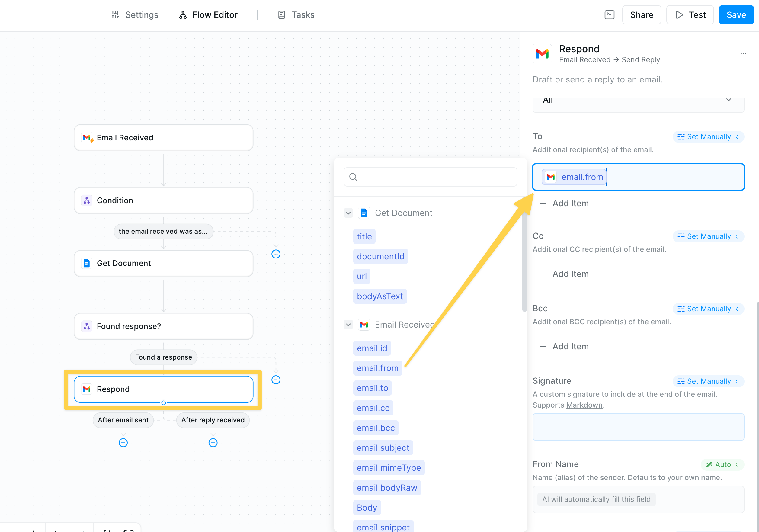759x532 pixels.
Task: Click the variable list scrollbar
Action: click(x=524, y=261)
